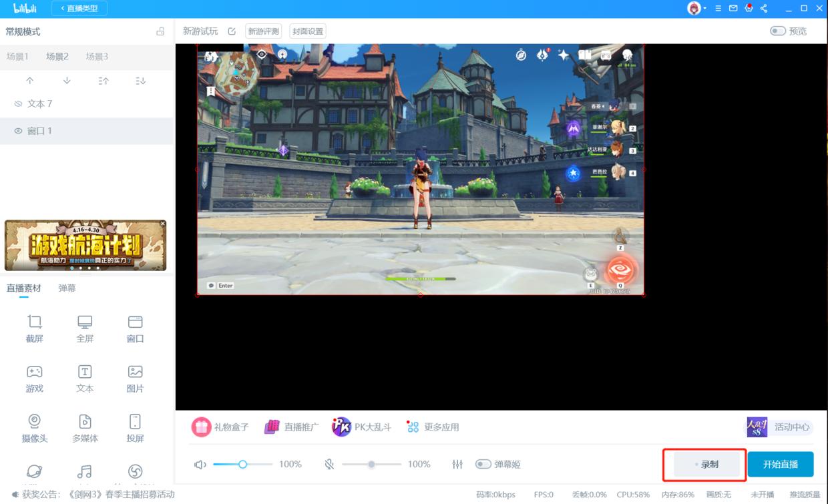828x504 pixels.
Task: Expand the user avatar dropdown arrow
Action: click(705, 9)
